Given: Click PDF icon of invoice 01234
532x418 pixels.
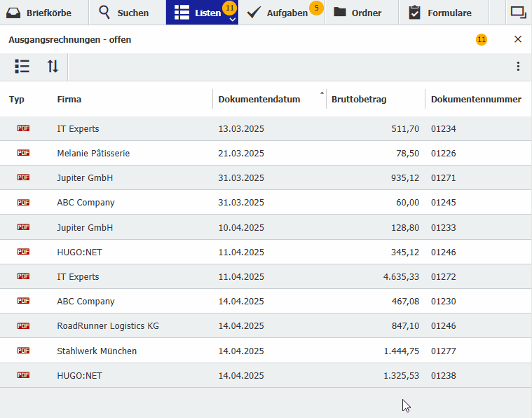Looking at the screenshot, I should pos(23,128).
